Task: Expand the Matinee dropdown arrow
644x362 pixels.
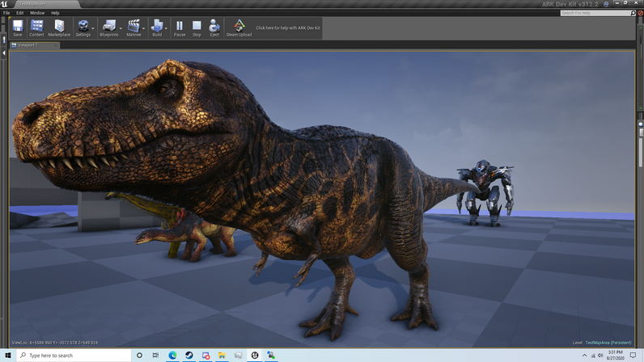Action: tap(143, 28)
